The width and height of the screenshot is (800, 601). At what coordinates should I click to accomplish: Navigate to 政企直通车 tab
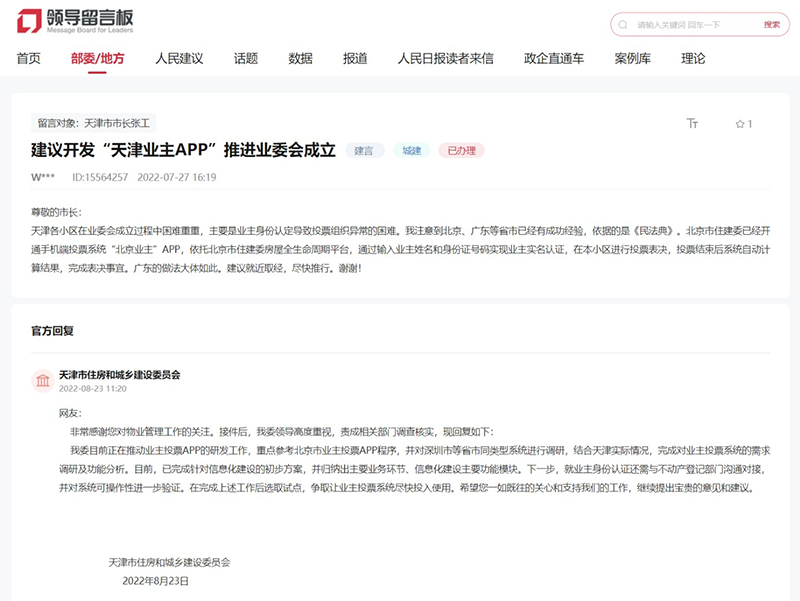point(554,58)
